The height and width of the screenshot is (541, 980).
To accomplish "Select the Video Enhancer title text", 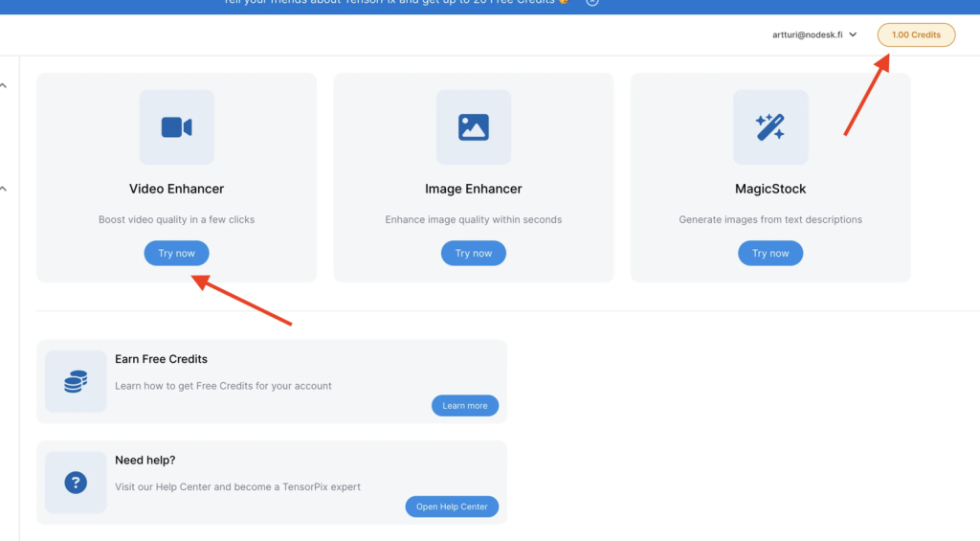I will click(x=176, y=189).
